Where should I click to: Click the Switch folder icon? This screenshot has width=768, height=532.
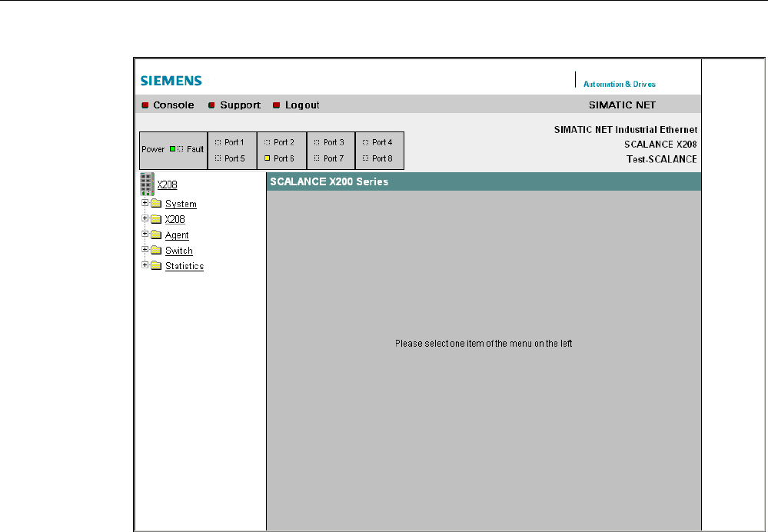[x=156, y=251]
